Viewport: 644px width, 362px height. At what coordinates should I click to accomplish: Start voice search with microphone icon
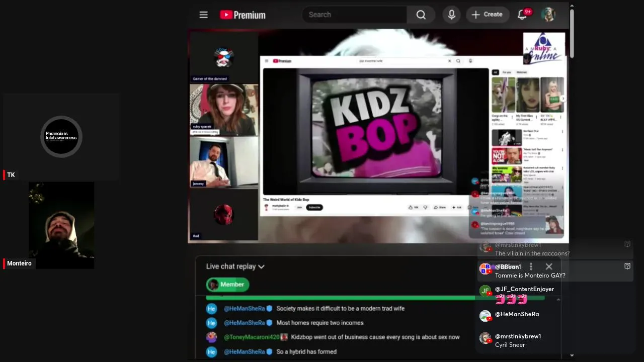[x=452, y=15]
